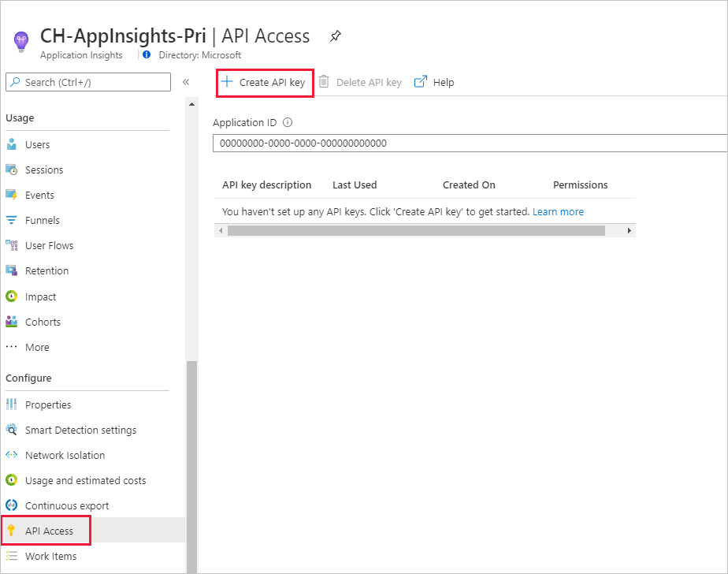This screenshot has width=728, height=574.
Task: Click the search box in sidebar
Action: coord(88,82)
